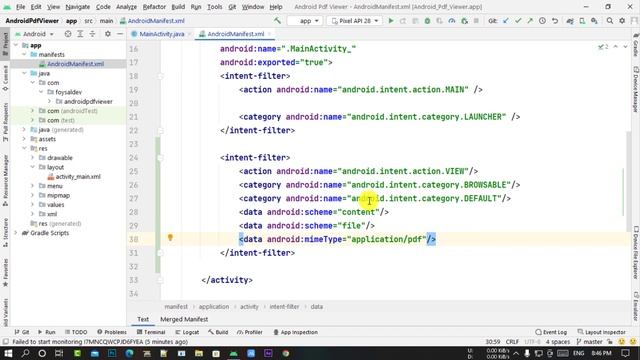Image resolution: width=640 pixels, height=360 pixels.
Task: Click the Search Everywhere magnifier icon
Action: [x=609, y=21]
